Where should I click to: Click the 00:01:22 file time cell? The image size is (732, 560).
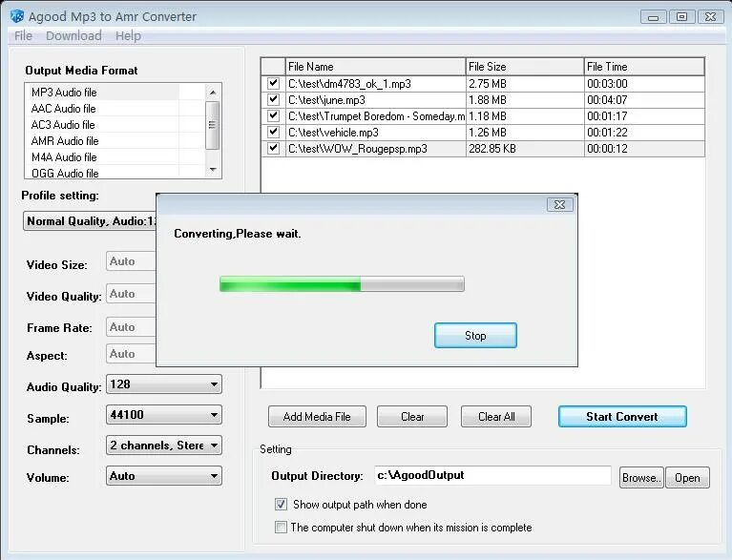tap(644, 132)
